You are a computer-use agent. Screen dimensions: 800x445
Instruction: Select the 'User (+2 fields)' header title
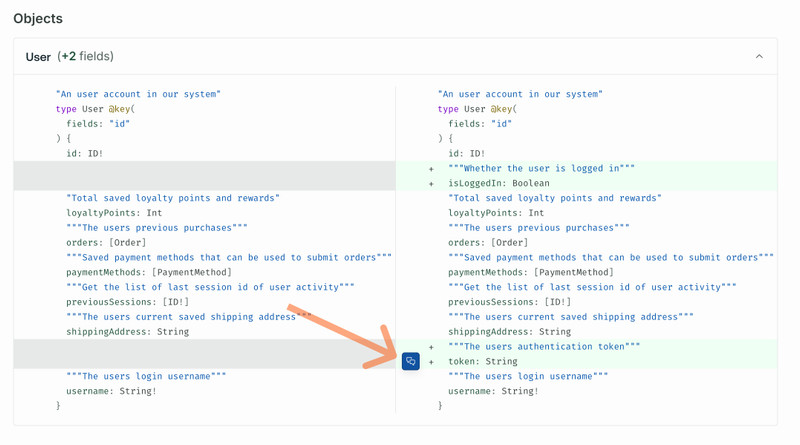70,57
